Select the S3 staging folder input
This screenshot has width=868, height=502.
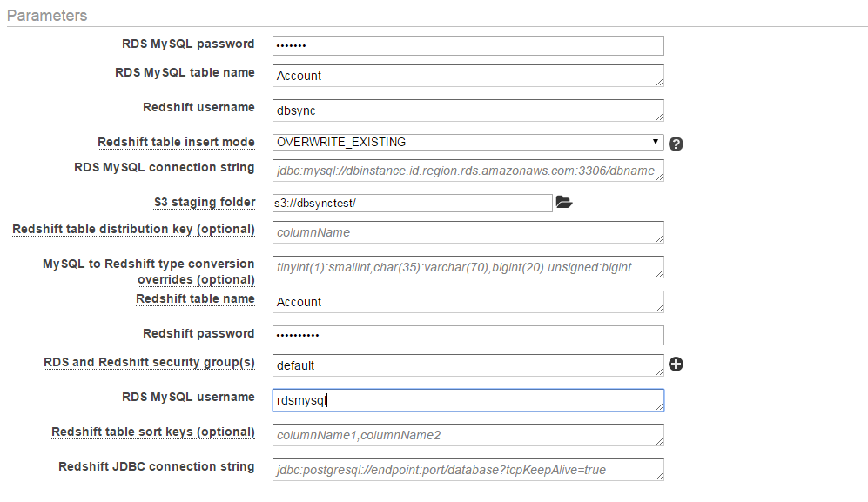pos(413,203)
